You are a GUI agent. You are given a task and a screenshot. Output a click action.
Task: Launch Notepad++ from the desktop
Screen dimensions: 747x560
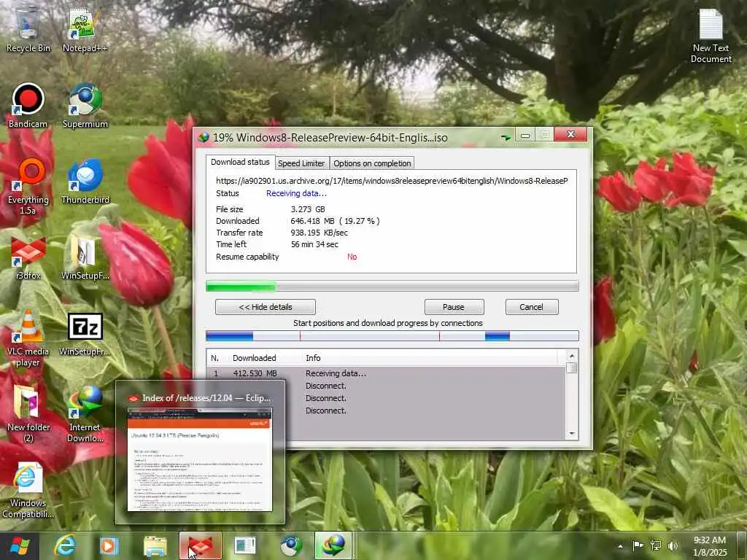click(85, 29)
